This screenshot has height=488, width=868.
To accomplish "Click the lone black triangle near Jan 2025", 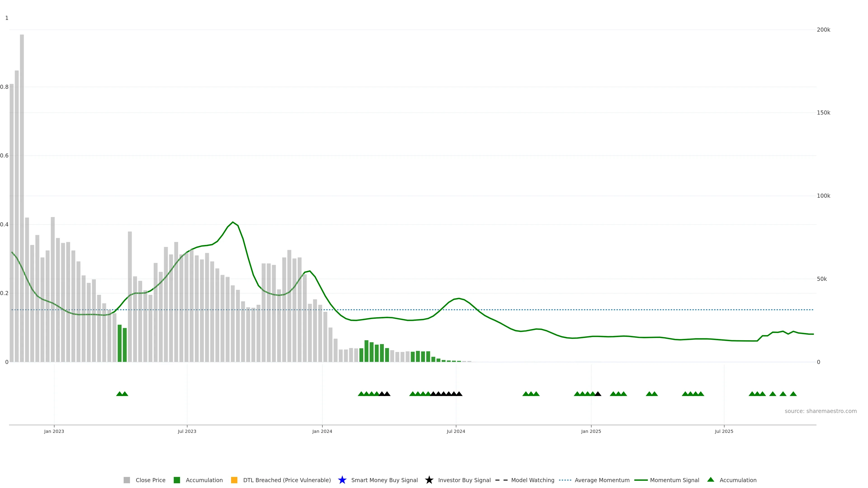I will [x=598, y=394].
